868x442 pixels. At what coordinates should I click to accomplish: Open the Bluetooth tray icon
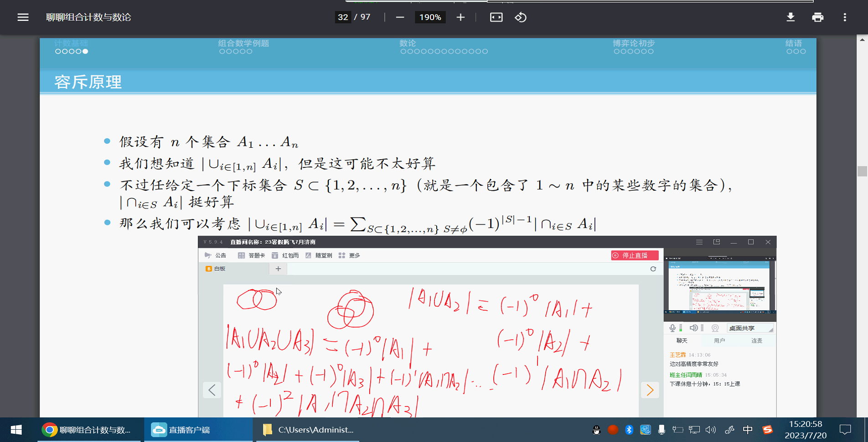pos(629,430)
